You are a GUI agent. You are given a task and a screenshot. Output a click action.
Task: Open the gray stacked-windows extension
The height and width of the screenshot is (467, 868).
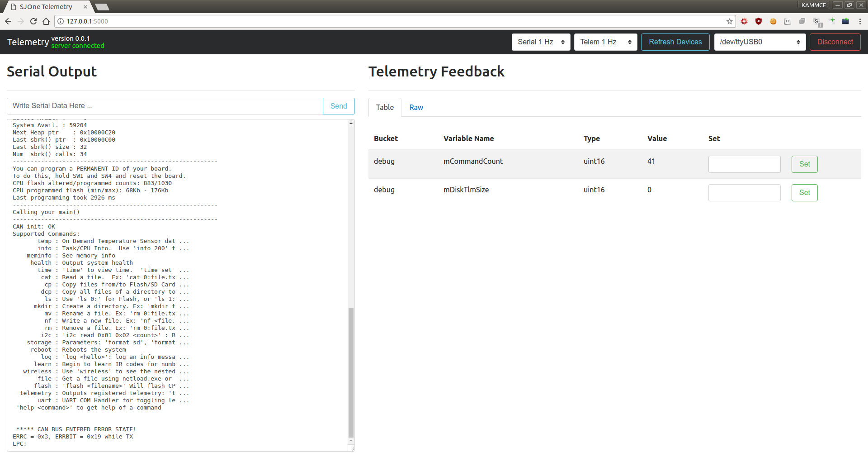(802, 21)
